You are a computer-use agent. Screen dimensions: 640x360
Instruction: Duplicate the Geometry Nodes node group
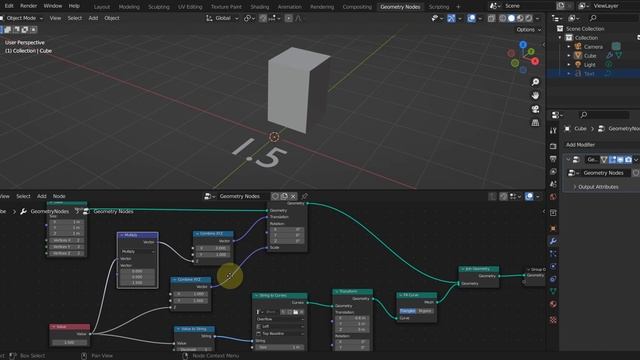coord(284,196)
